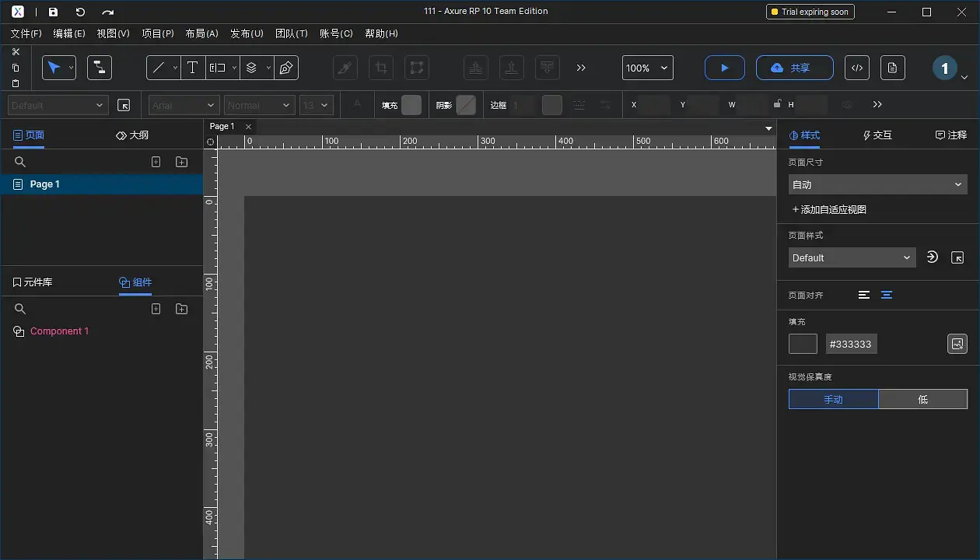This screenshot has width=980, height=560.
Task: Select the Text tool icon
Action: click(192, 68)
